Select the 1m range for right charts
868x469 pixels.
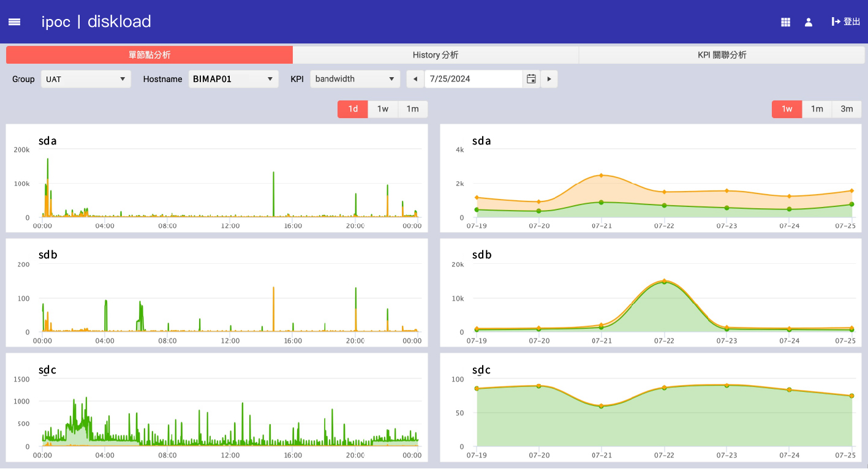click(817, 109)
